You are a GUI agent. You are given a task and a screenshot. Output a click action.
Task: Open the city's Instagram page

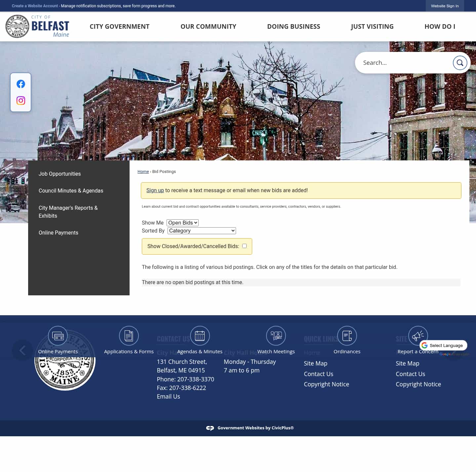point(20,101)
